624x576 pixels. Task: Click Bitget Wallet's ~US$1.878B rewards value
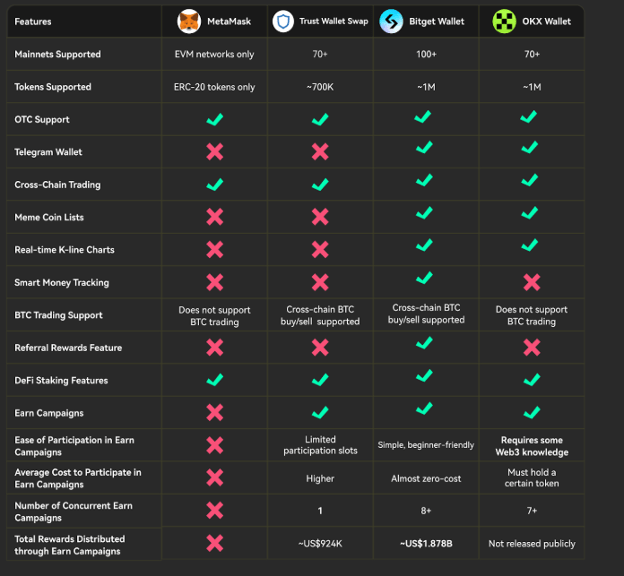click(x=426, y=543)
